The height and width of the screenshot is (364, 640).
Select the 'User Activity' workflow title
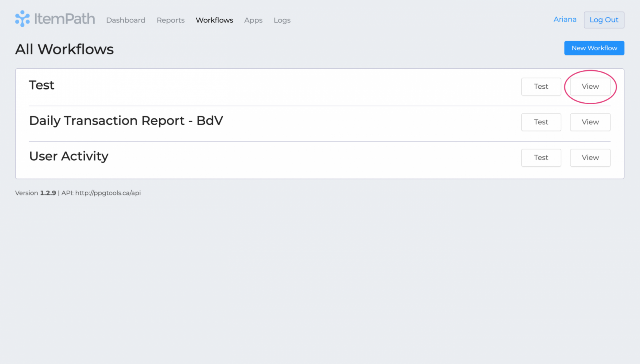click(69, 156)
